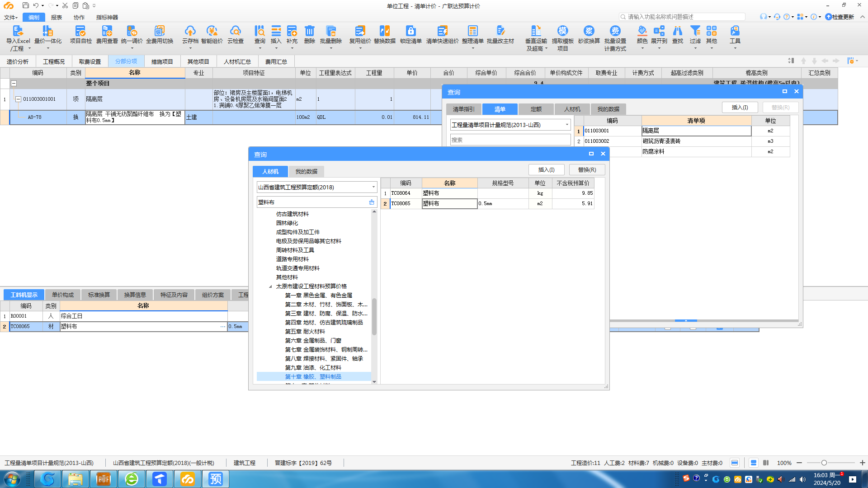Collapse the 整个项目 tree row

point(14,83)
